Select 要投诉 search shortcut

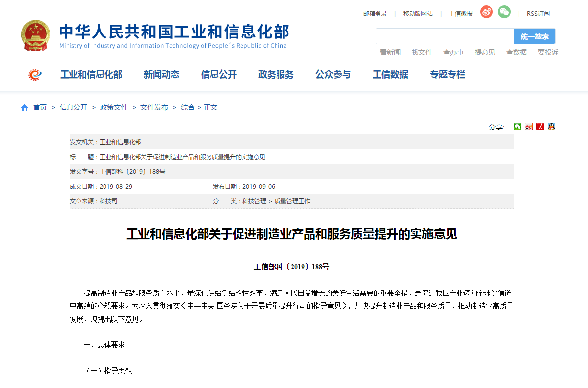(548, 52)
